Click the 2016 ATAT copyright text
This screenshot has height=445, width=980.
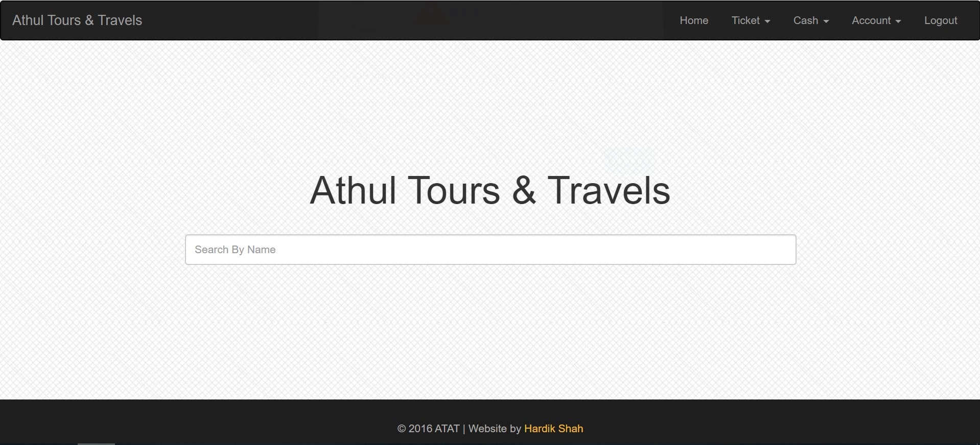click(433, 429)
